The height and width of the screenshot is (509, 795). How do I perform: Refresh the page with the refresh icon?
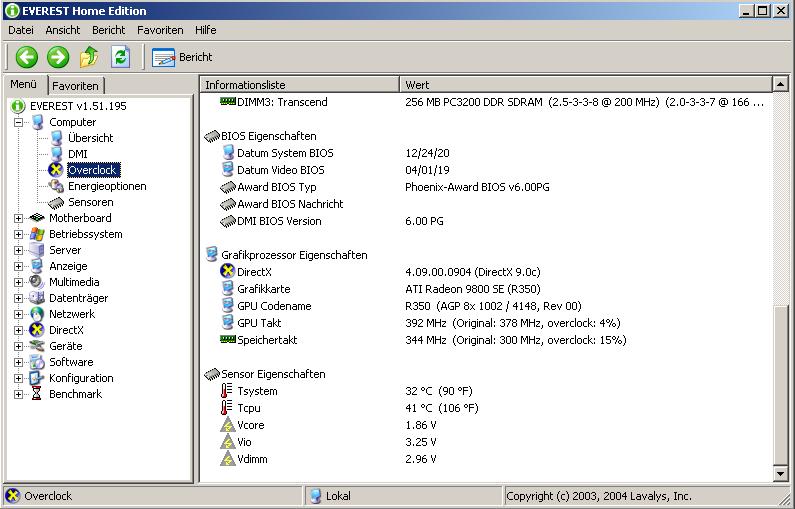click(x=121, y=57)
